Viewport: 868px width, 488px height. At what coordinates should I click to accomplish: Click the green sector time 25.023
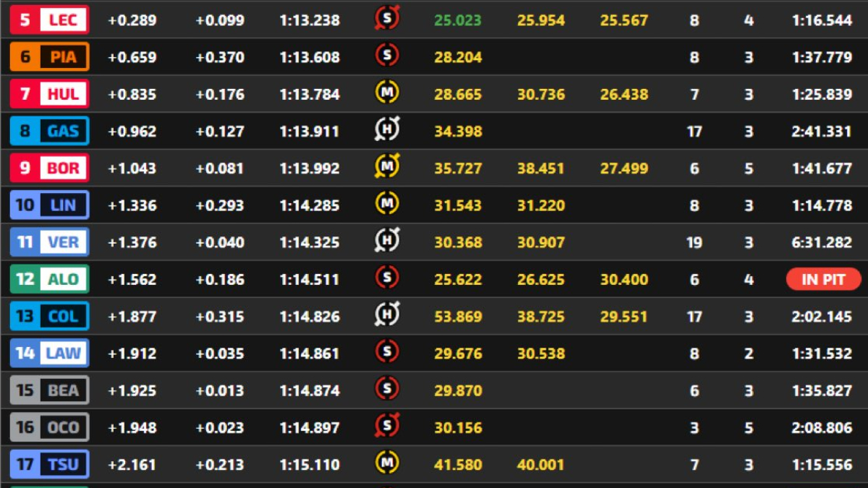[458, 20]
